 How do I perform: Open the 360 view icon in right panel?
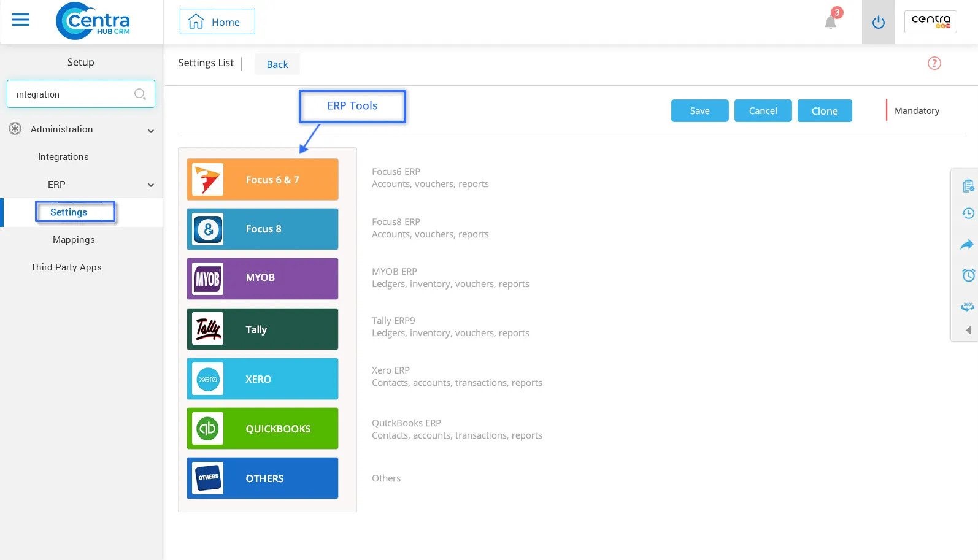[x=968, y=306]
